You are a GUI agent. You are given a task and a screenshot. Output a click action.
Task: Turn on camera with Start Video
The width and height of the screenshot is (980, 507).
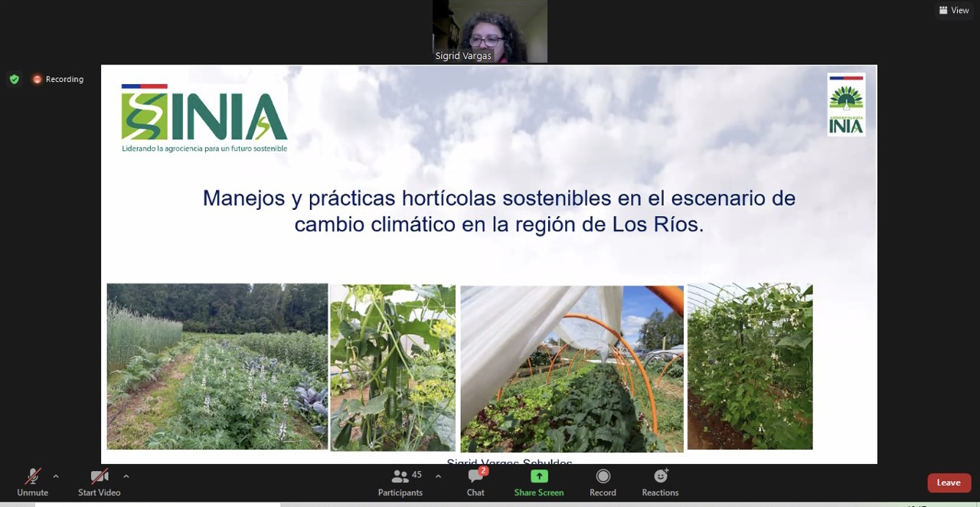tap(99, 482)
